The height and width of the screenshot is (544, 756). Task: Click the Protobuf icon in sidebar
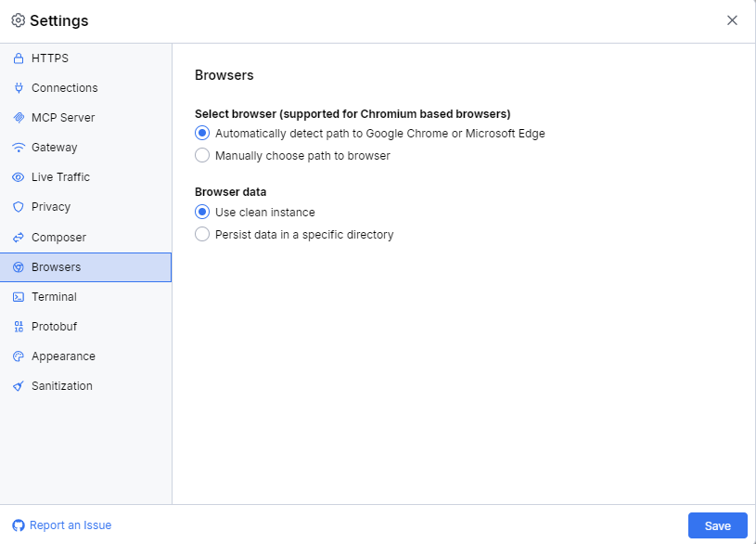(x=19, y=326)
